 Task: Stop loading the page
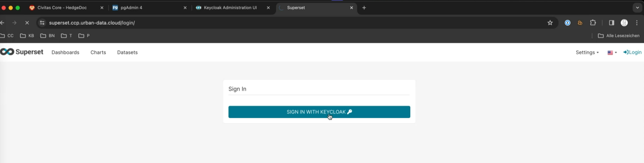[x=27, y=23]
